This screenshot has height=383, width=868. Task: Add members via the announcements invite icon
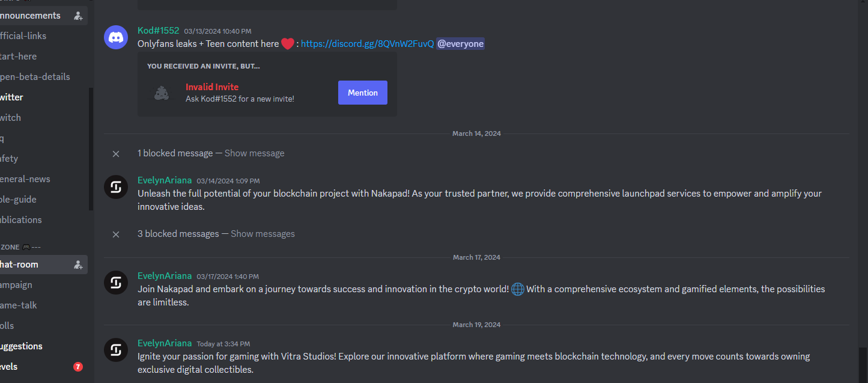[x=78, y=16]
